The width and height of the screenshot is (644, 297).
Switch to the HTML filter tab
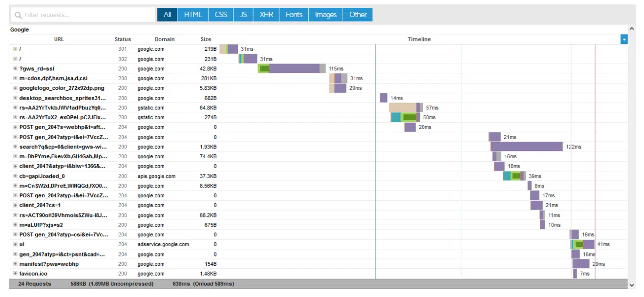point(193,15)
